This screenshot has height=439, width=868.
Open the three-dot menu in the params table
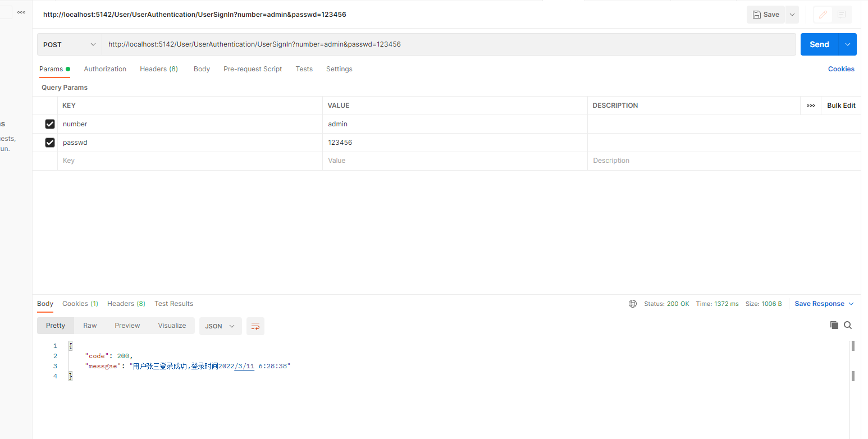pos(811,105)
